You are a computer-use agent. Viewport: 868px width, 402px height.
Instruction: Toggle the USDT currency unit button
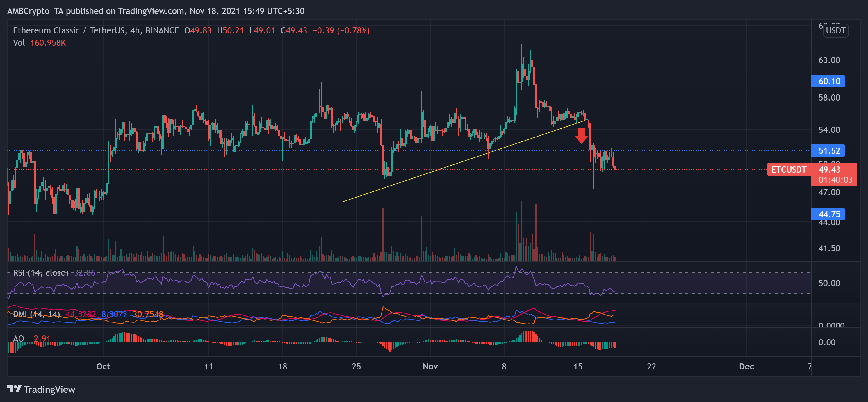(836, 30)
